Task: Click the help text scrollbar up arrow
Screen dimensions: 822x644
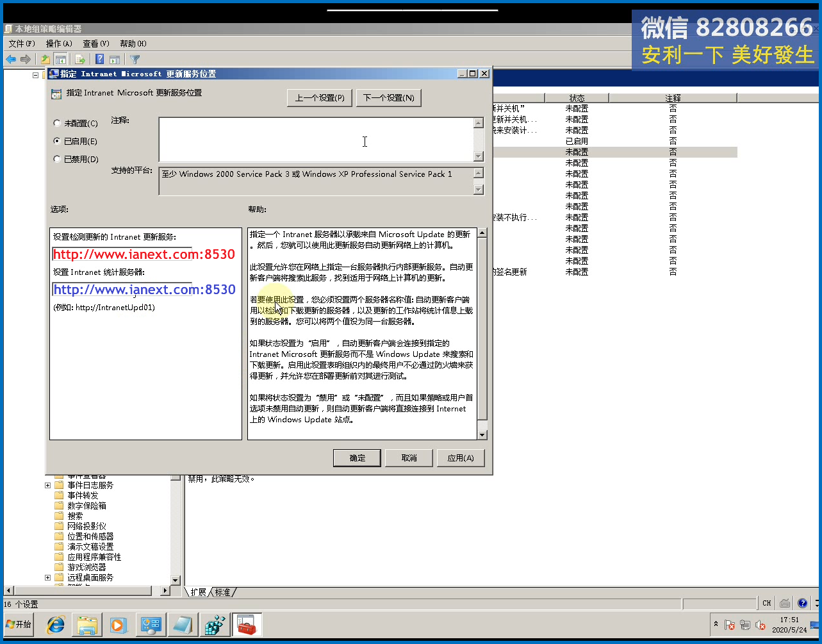Action: 482,233
